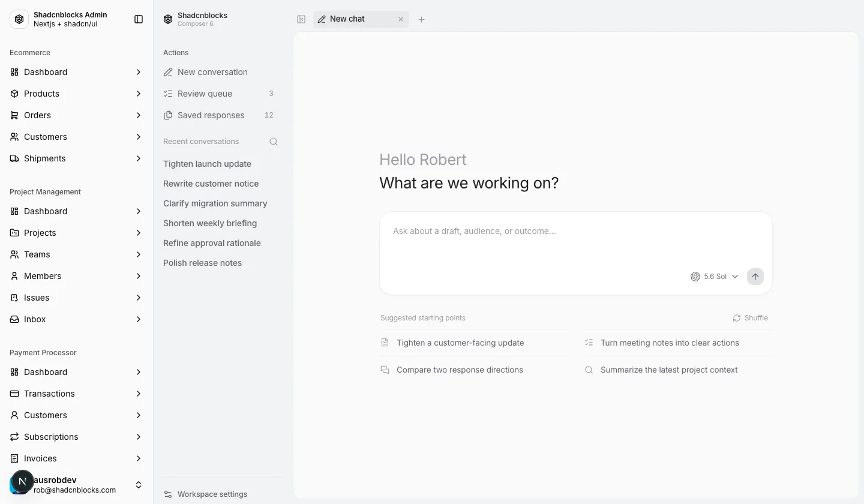Search recent conversations magnifier icon

[x=274, y=142]
